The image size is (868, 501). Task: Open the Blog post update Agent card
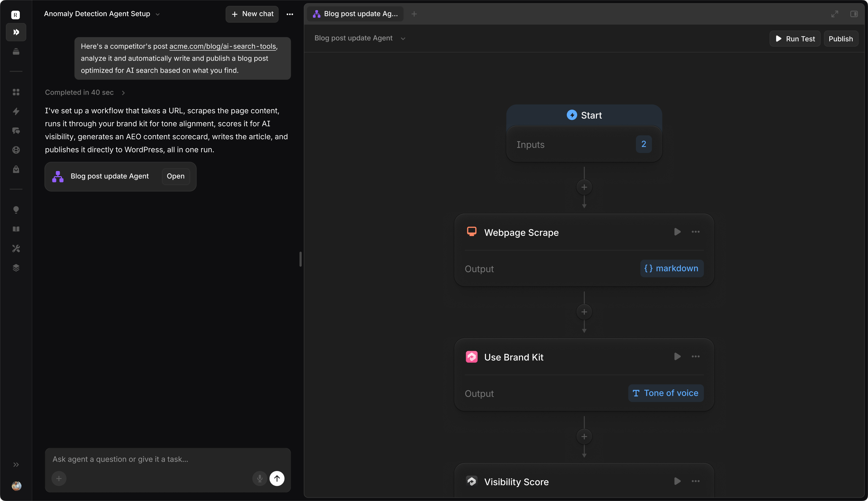click(175, 176)
